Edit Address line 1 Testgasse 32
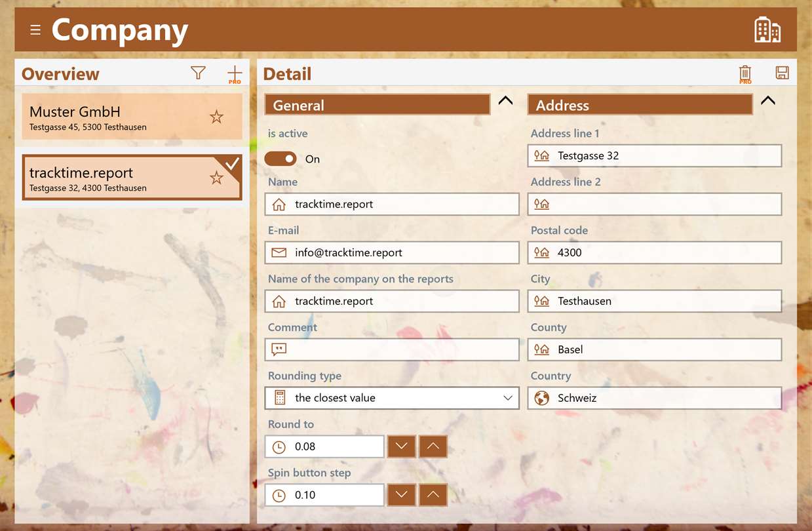 click(655, 155)
